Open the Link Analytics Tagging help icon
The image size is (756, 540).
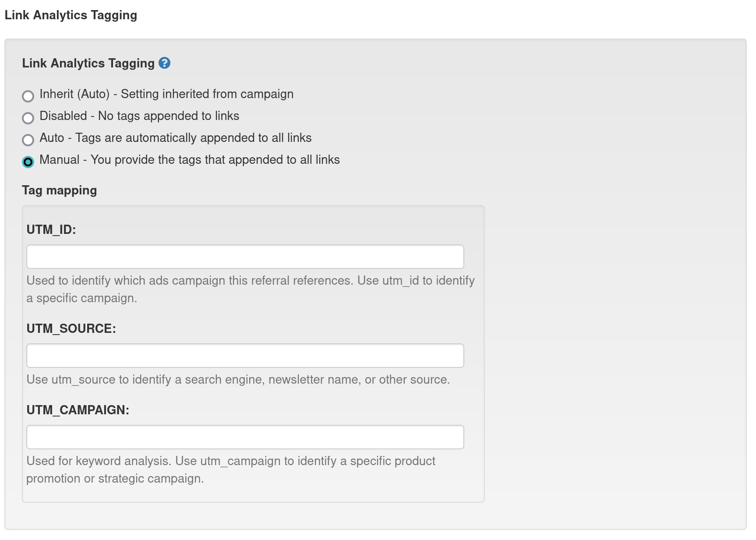click(x=164, y=63)
